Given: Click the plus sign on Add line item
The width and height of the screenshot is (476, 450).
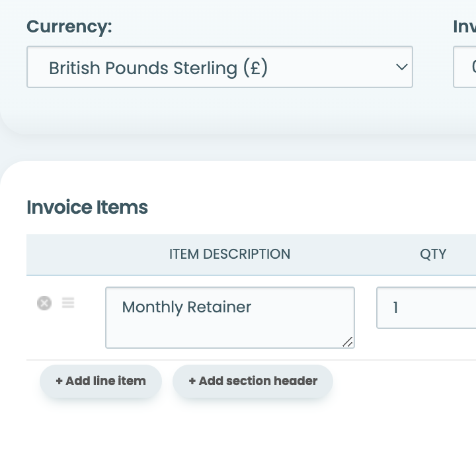Looking at the screenshot, I should click(59, 381).
